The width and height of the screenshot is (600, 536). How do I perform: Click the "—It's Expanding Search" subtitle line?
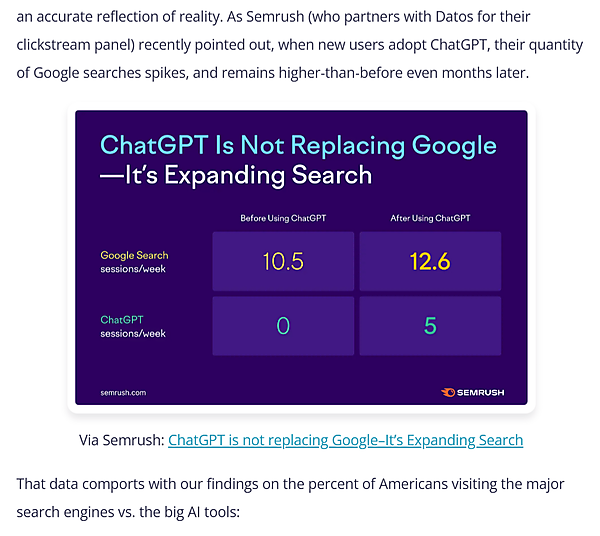pyautogui.click(x=236, y=176)
